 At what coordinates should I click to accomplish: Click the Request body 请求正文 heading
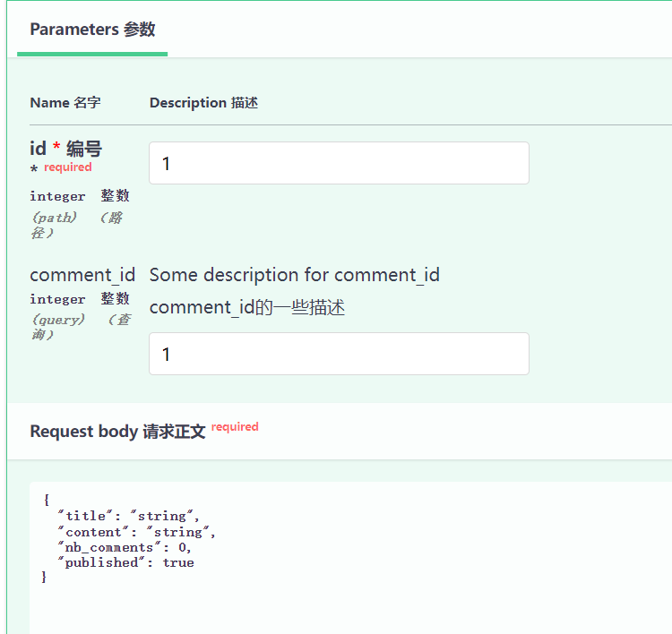(x=118, y=432)
